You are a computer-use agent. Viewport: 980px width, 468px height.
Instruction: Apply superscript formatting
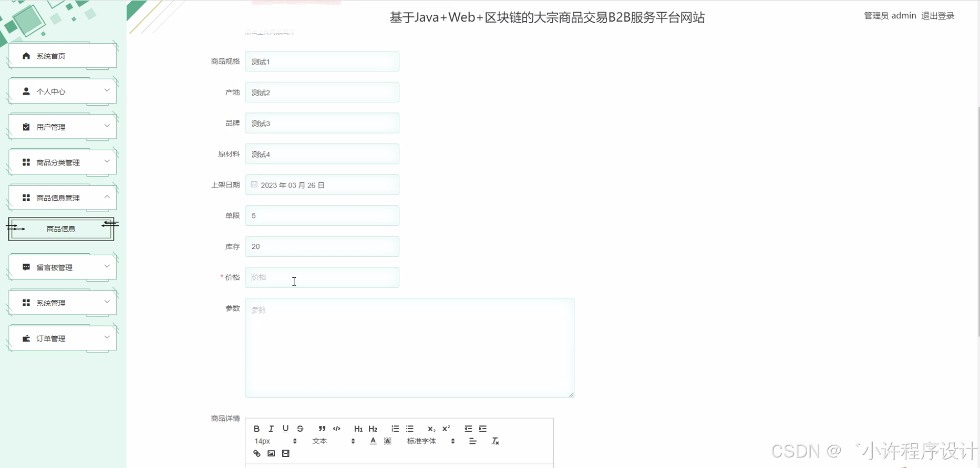pyautogui.click(x=446, y=429)
